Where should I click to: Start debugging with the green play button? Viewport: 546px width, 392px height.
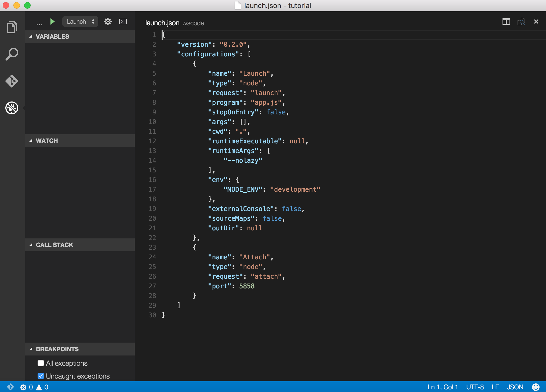pyautogui.click(x=52, y=21)
